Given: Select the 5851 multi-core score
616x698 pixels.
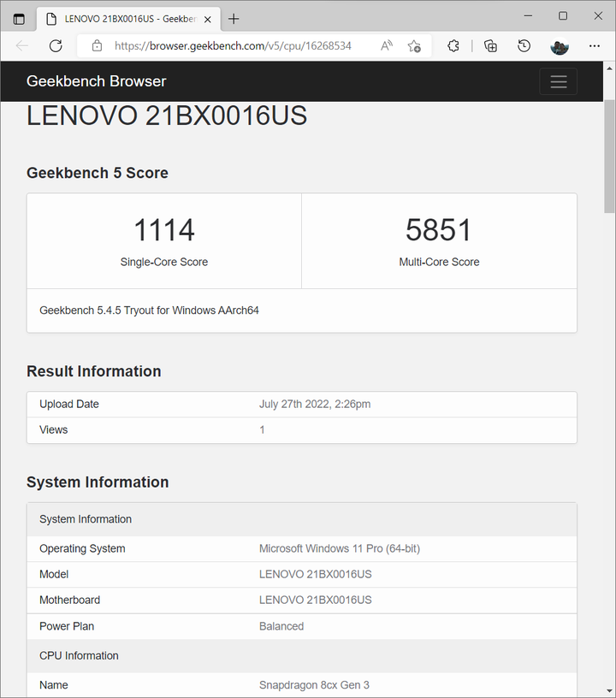Looking at the screenshot, I should [438, 230].
